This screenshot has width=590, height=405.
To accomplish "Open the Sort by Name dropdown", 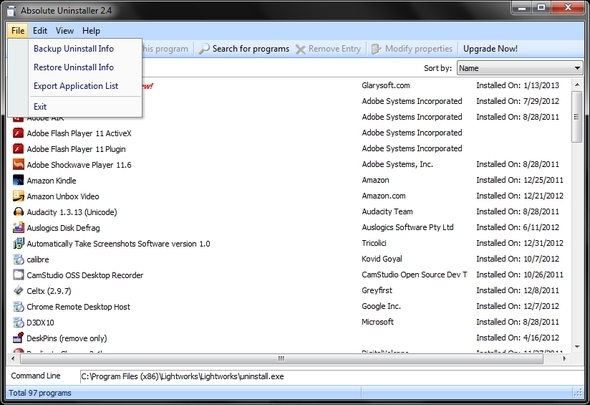I will tap(520, 68).
